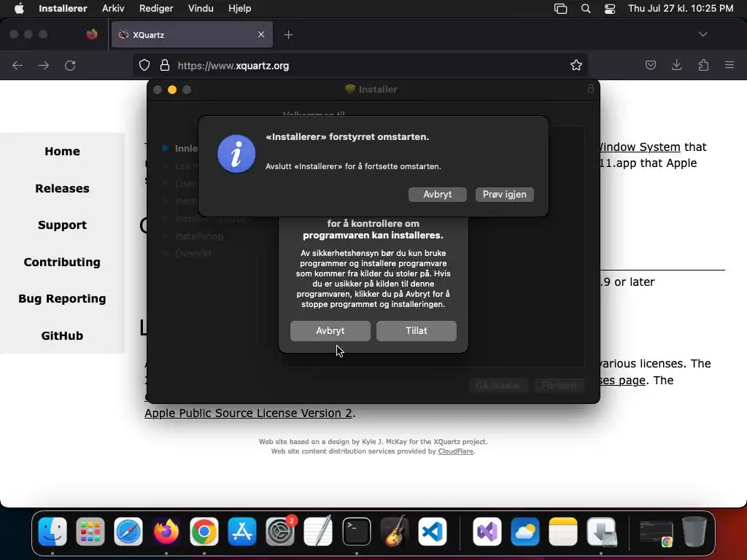The width and height of the screenshot is (747, 560).
Task: Open the CloudFlare footer link
Action: [x=455, y=451]
